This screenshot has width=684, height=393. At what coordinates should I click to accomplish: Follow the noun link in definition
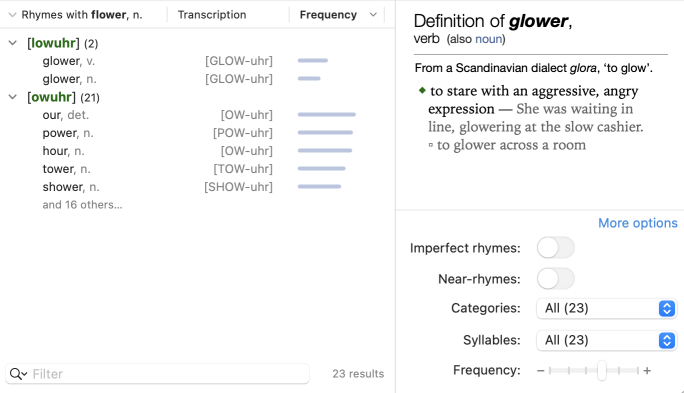pos(488,39)
